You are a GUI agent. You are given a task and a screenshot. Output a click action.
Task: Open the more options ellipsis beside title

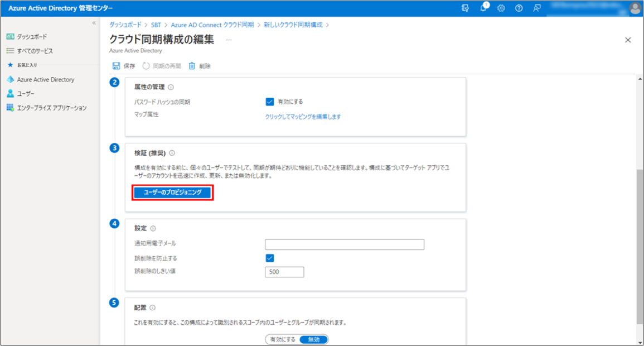[x=229, y=40]
